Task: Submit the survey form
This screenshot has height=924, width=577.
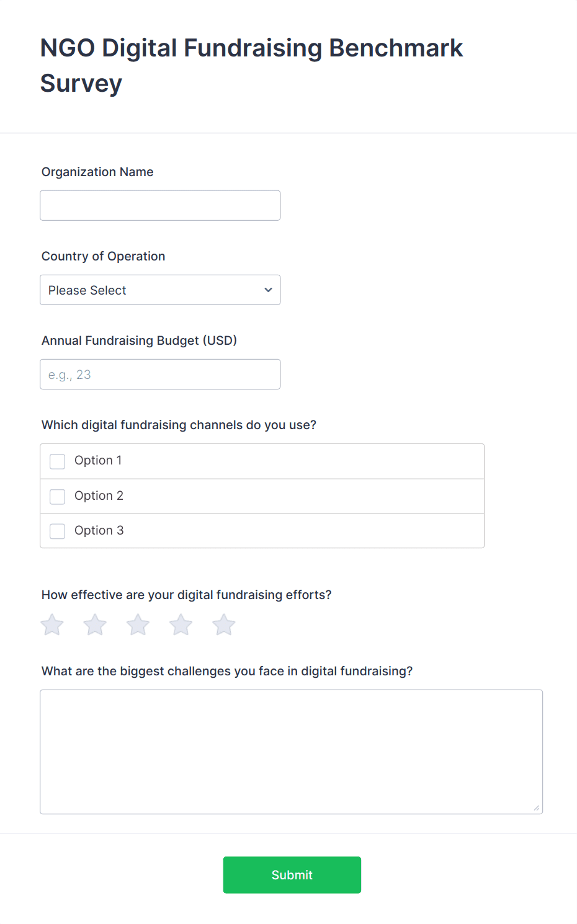Action: click(x=292, y=875)
